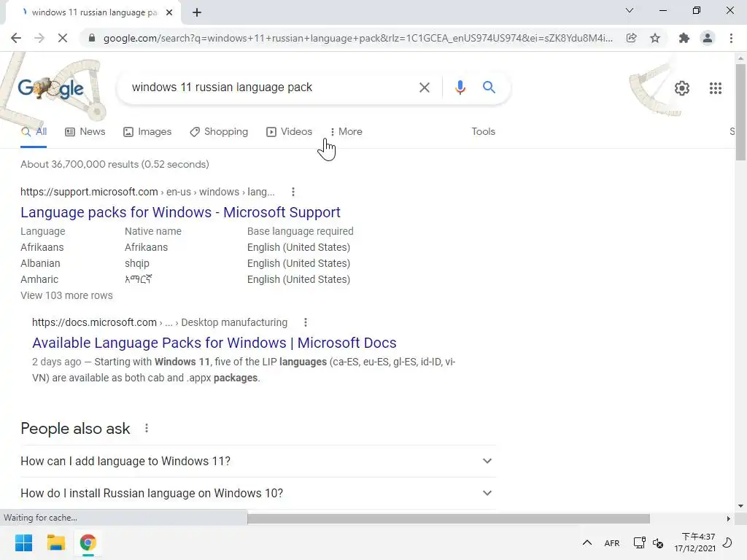Open People also ask options menu
747x560 pixels.
coord(146,429)
